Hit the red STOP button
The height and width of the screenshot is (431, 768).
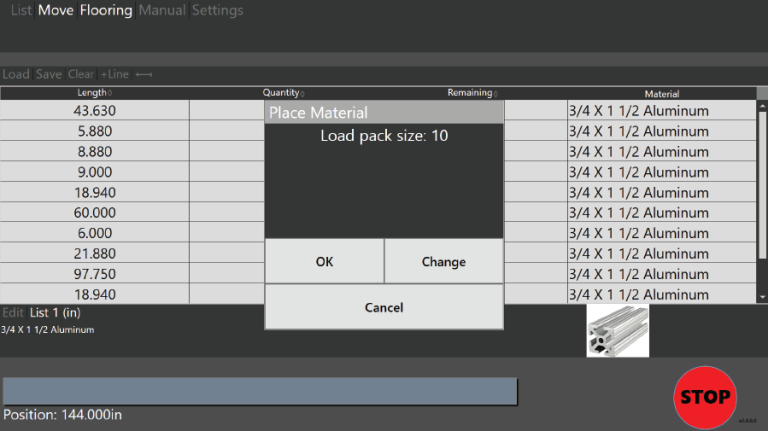[x=705, y=397]
